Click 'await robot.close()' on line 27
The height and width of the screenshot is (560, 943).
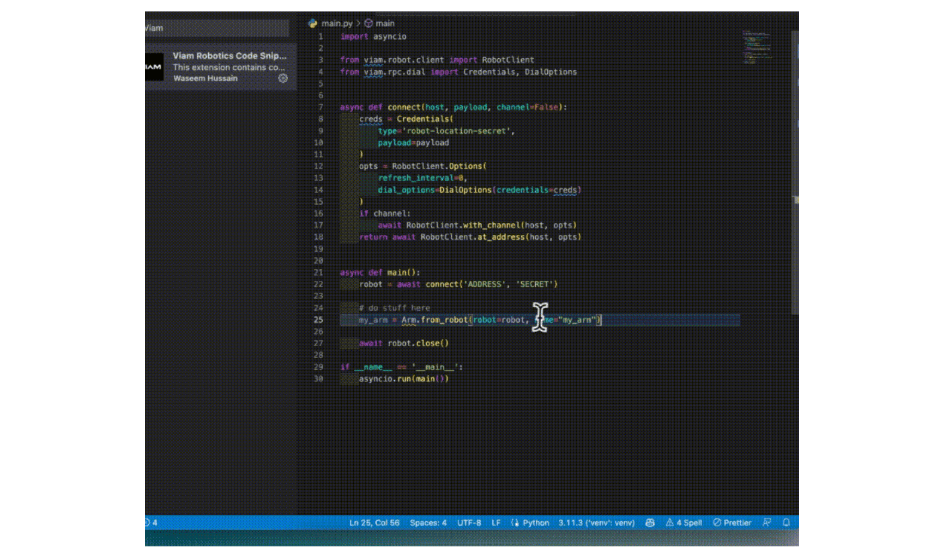click(x=404, y=344)
